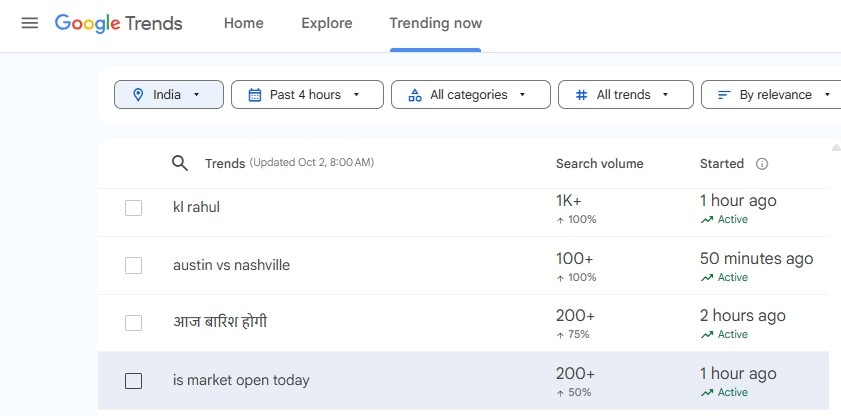Click the Google Trends logo
Viewport: 841px width, 416px height.
coord(118,23)
